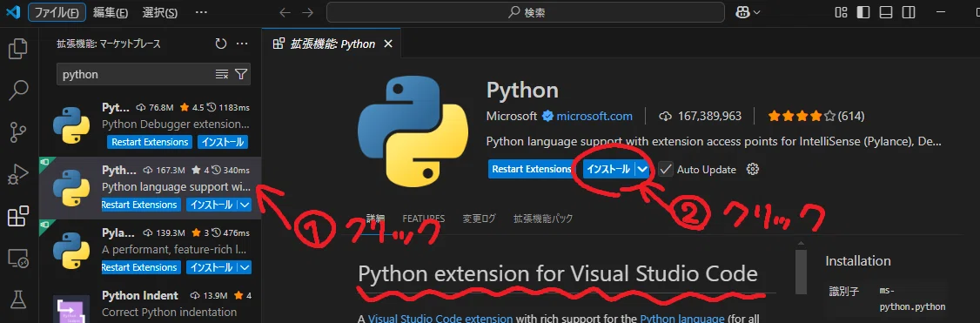Select Python Debugger extension in list
Image resolution: width=980 pixels, height=323 pixels.
click(x=150, y=125)
